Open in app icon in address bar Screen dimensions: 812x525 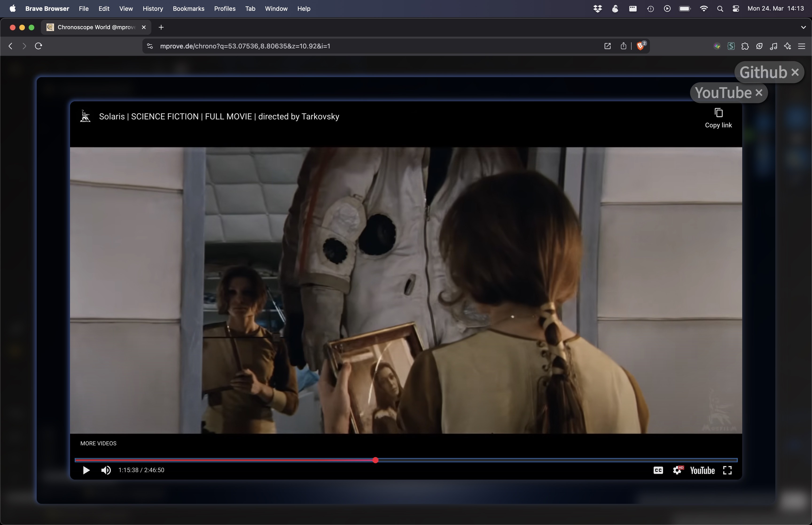(x=607, y=46)
